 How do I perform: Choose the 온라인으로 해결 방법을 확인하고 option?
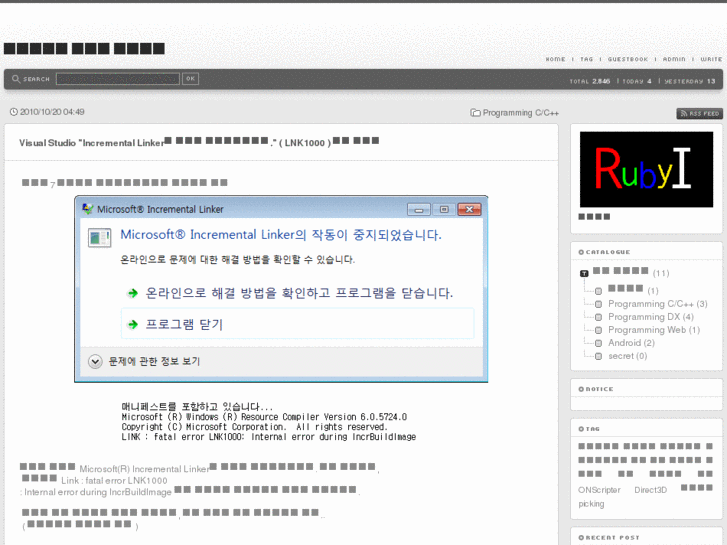point(299,293)
